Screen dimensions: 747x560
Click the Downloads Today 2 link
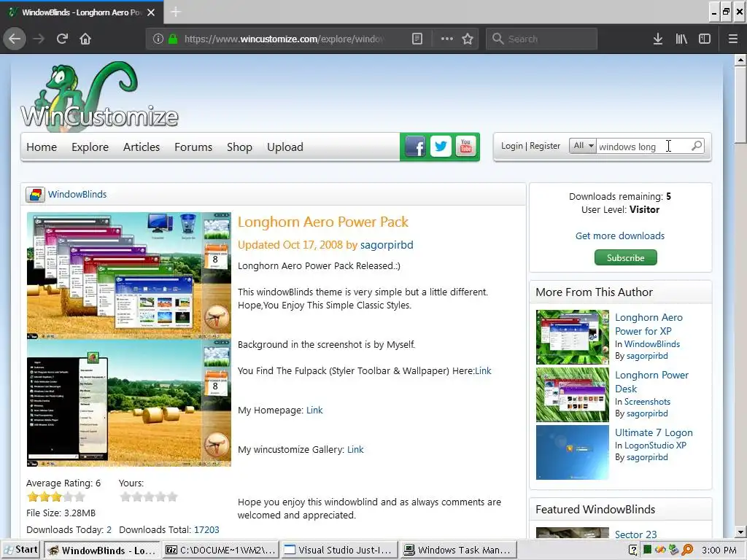click(x=109, y=529)
